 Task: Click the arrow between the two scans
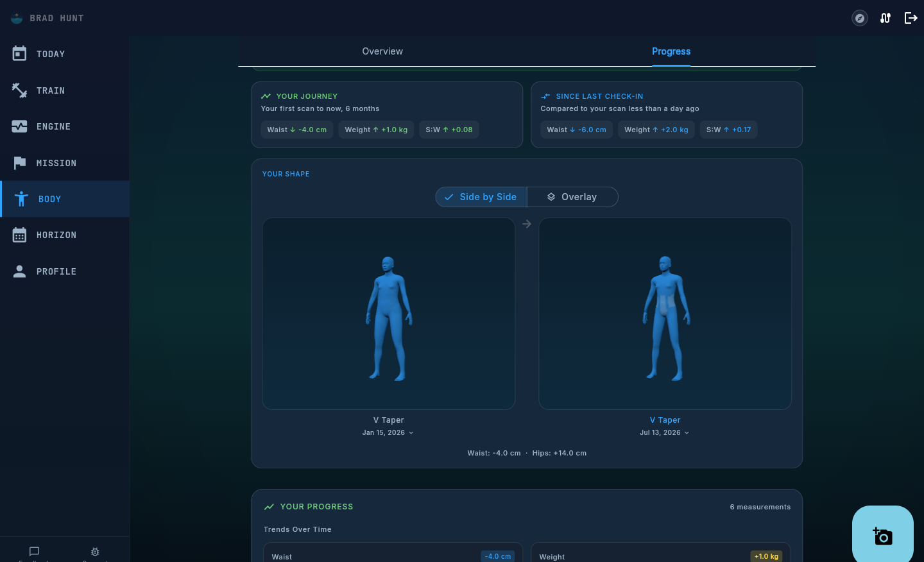(527, 224)
